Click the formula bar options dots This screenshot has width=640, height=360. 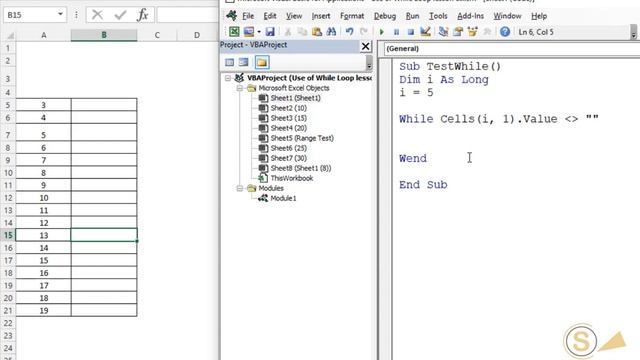tap(76, 15)
